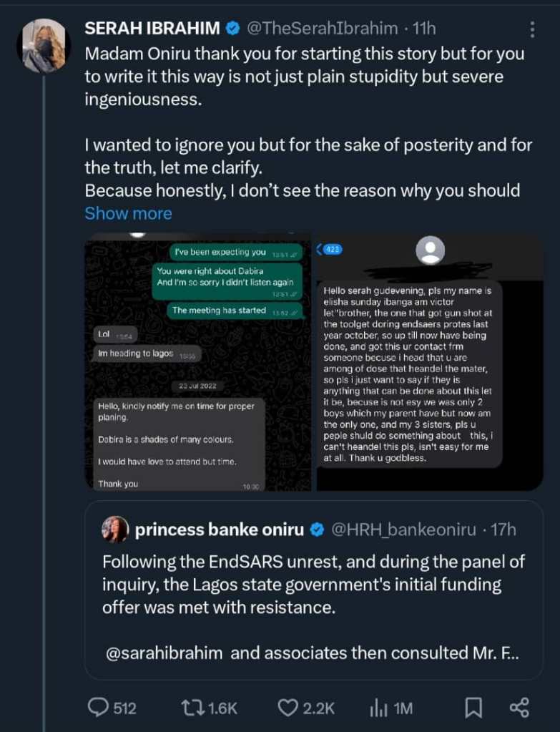Open Serah Ibrahim's profile picture
This screenshot has width=560, height=732.
[x=43, y=44]
